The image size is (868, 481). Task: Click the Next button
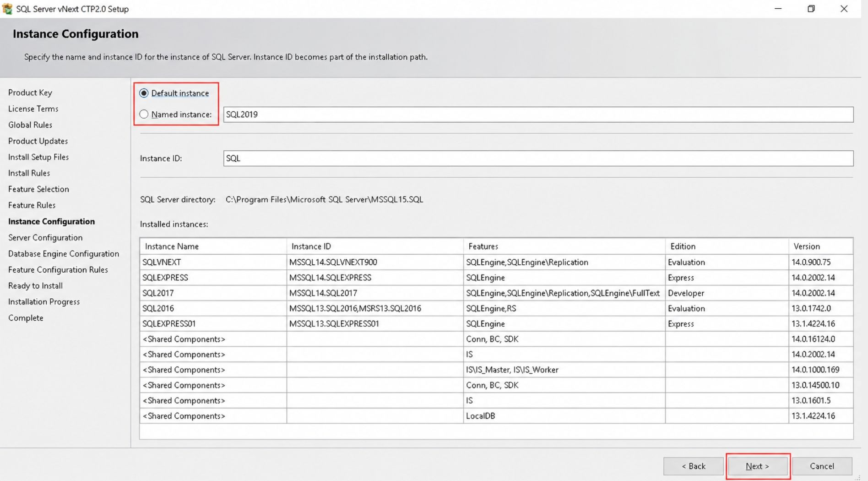pyautogui.click(x=757, y=466)
